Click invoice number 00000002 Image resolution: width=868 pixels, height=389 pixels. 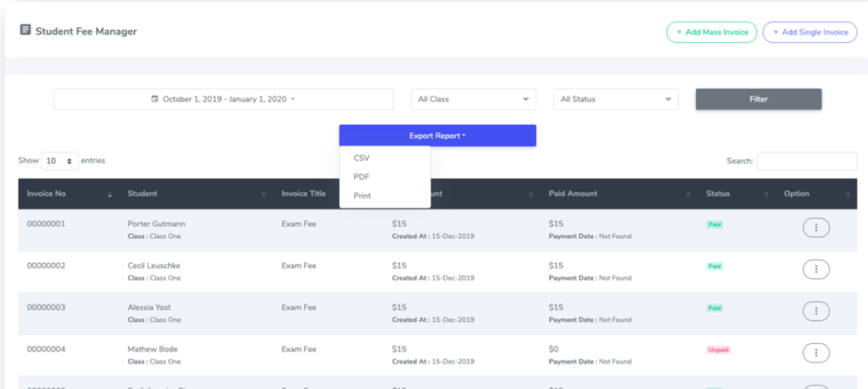pyautogui.click(x=46, y=265)
